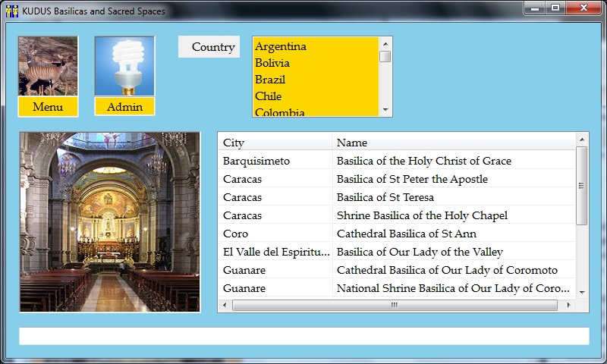
Task: Click the basilica interior photo thumbnail
Action: 110,221
